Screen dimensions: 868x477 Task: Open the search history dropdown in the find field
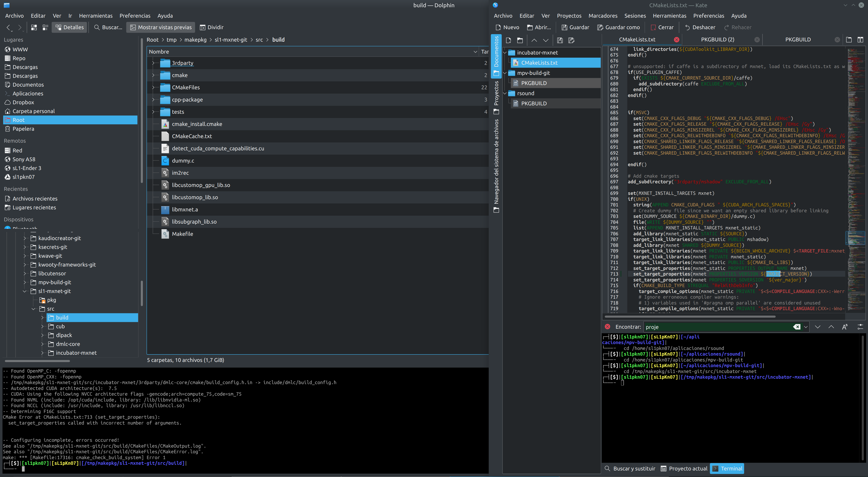pos(806,327)
